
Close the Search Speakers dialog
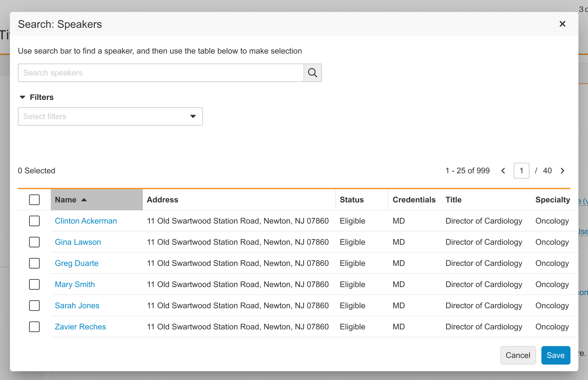pos(562,24)
